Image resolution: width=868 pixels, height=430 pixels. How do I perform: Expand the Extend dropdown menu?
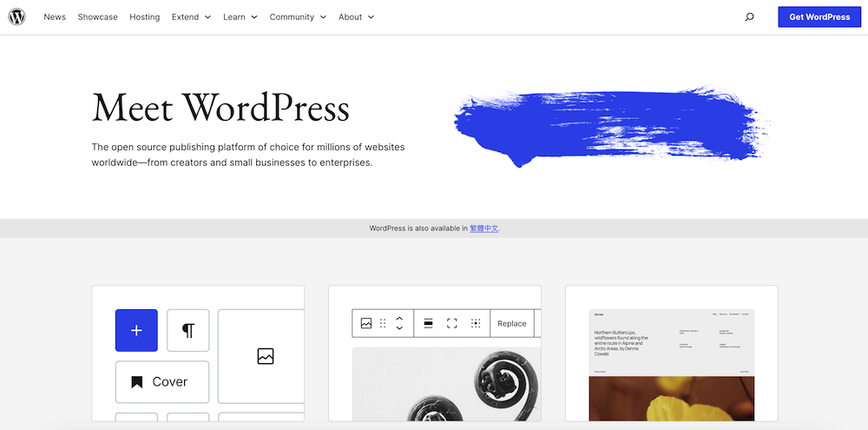191,17
